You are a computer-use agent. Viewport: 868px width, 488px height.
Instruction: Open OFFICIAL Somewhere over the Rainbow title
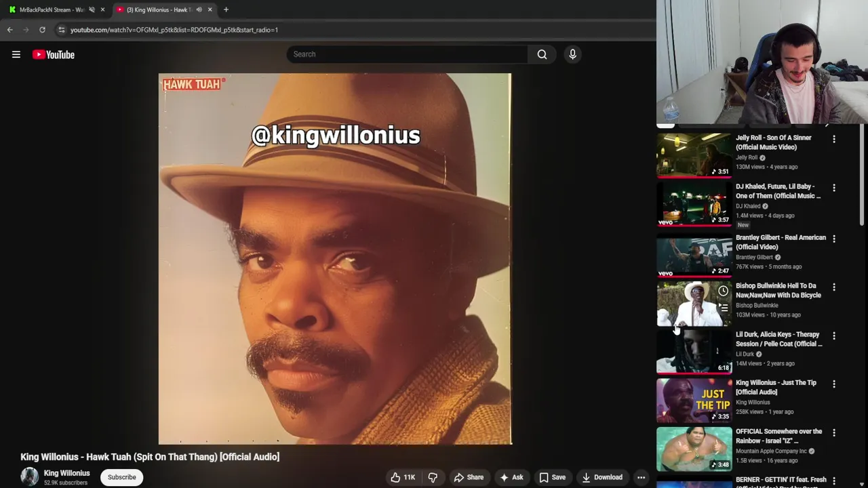click(778, 436)
